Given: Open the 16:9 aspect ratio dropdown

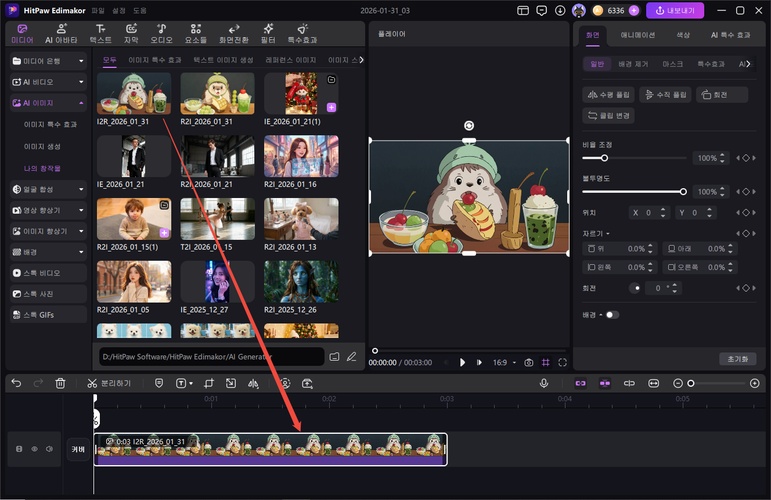Looking at the screenshot, I should click(502, 362).
